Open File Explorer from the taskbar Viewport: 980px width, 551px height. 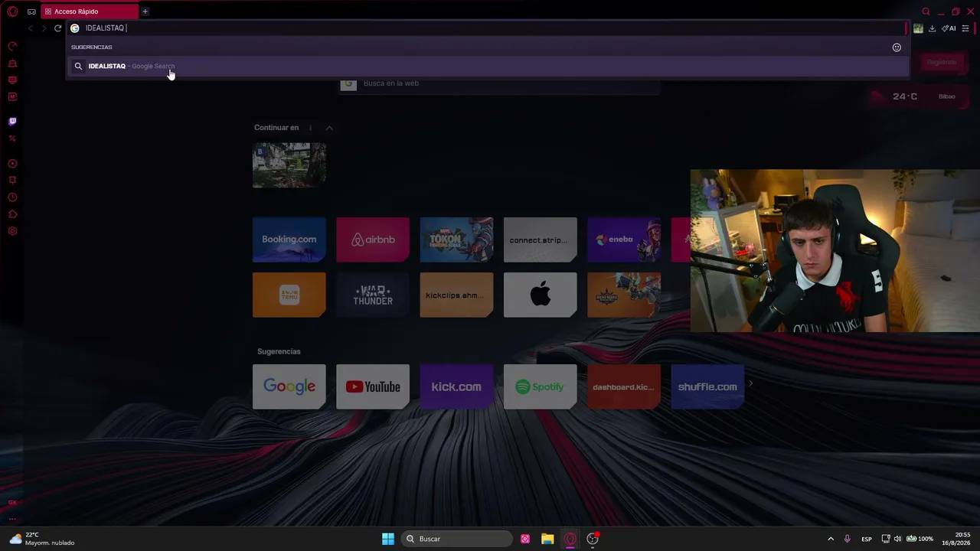coord(547,539)
